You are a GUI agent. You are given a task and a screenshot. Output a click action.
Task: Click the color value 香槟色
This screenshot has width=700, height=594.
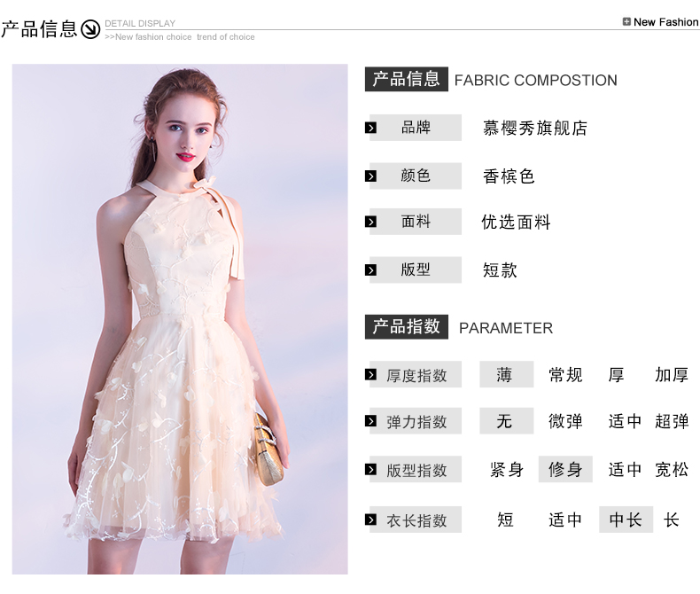pyautogui.click(x=509, y=176)
